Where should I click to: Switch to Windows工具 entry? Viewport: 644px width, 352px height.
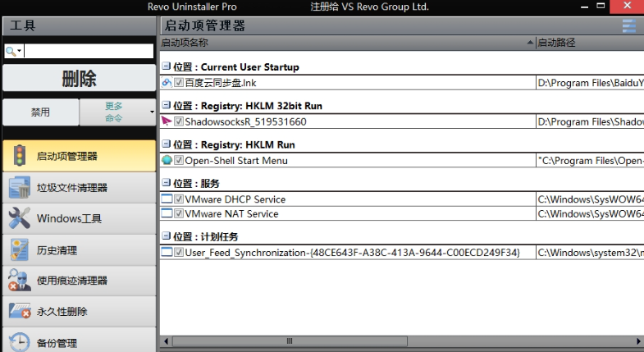coord(80,218)
